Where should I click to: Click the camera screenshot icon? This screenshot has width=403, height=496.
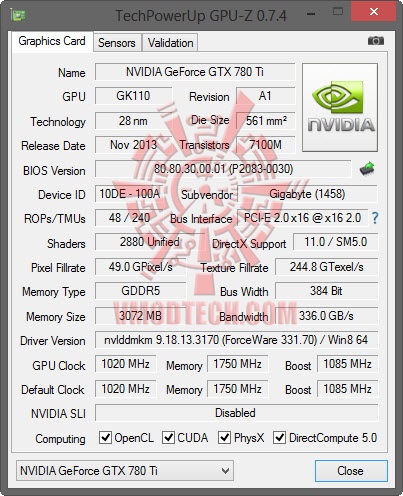point(376,41)
